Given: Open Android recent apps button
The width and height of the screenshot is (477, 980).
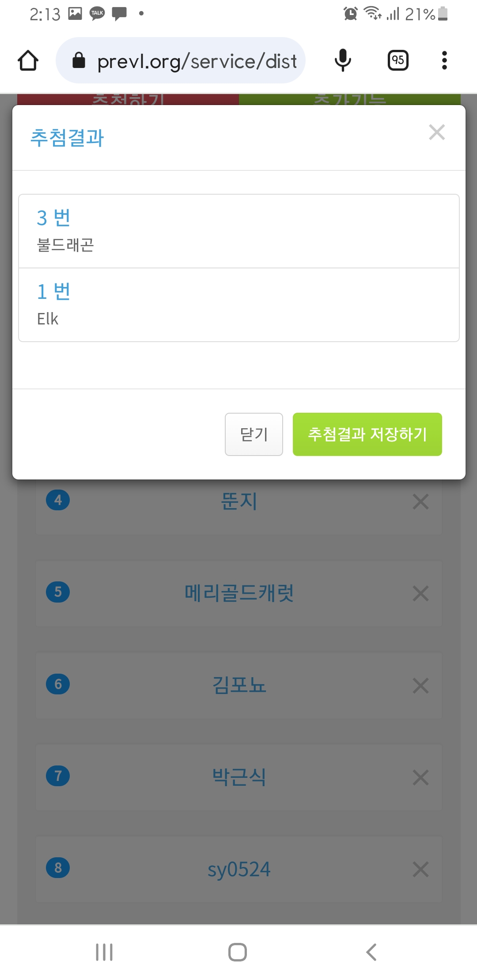Looking at the screenshot, I should point(104,952).
